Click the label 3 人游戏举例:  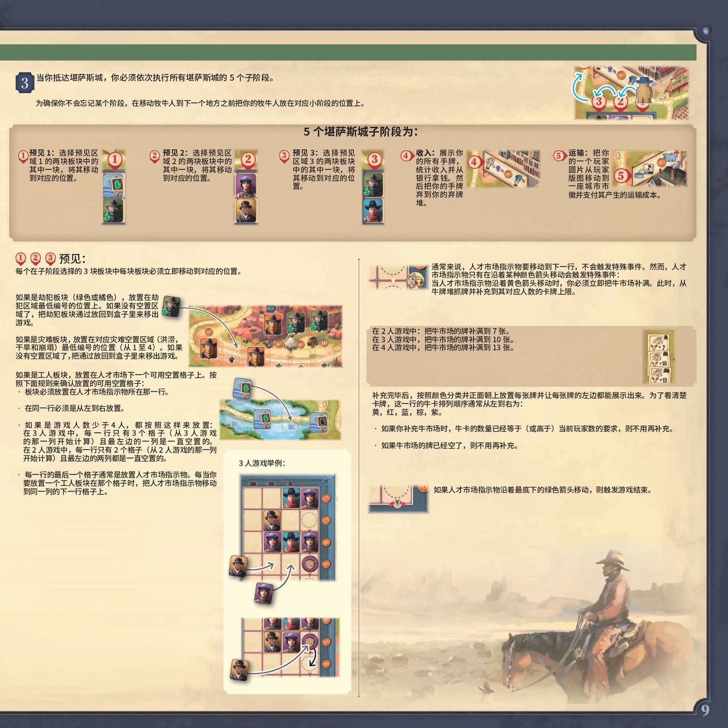click(262, 463)
